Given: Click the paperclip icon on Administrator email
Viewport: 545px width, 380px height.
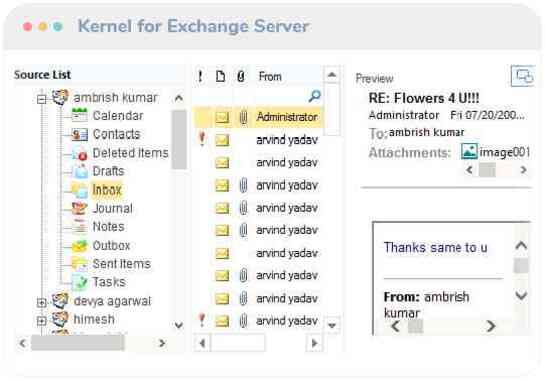Looking at the screenshot, I should coord(243,118).
